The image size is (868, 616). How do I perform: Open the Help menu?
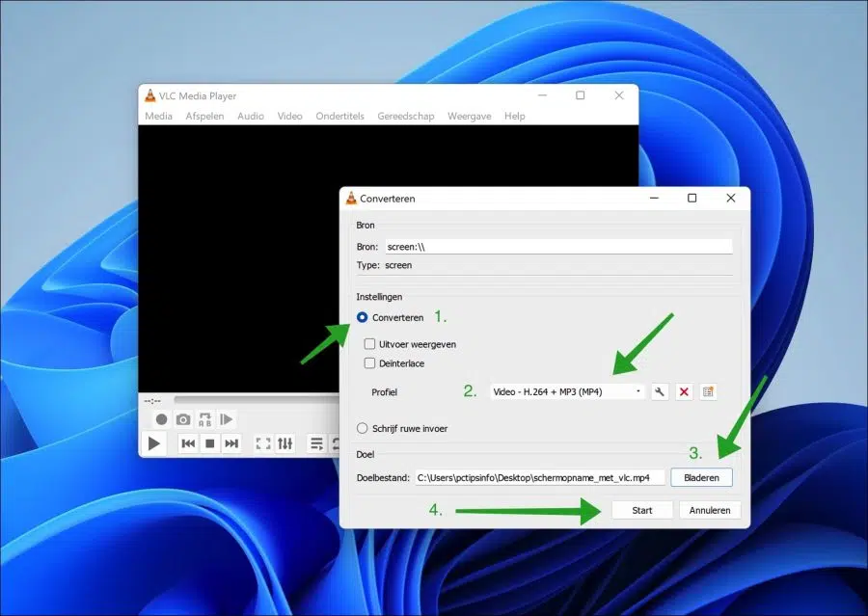[515, 116]
